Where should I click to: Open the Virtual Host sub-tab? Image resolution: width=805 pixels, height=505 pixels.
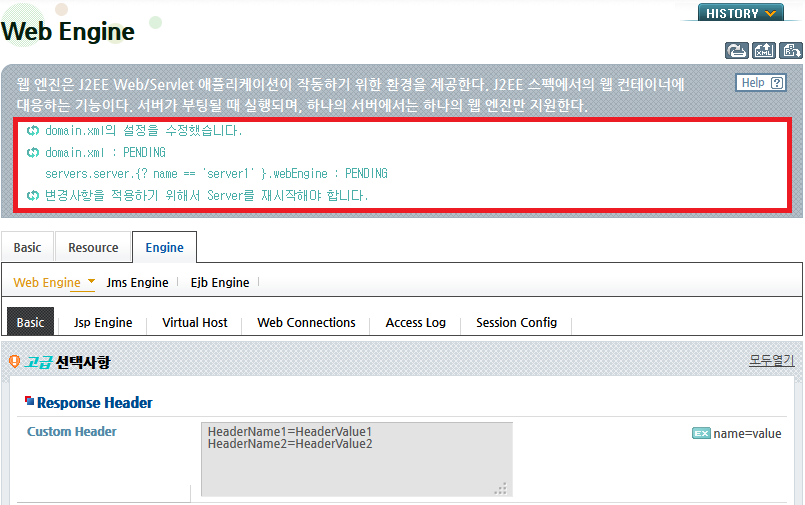point(195,322)
